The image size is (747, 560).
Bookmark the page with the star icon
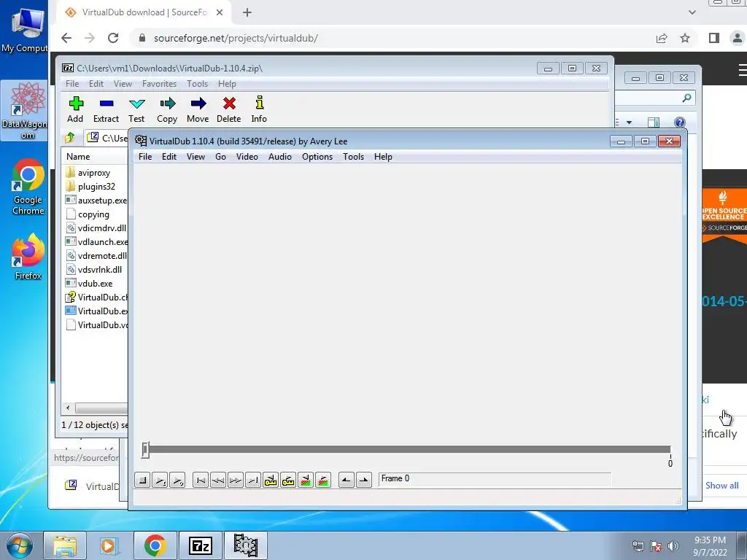684,38
